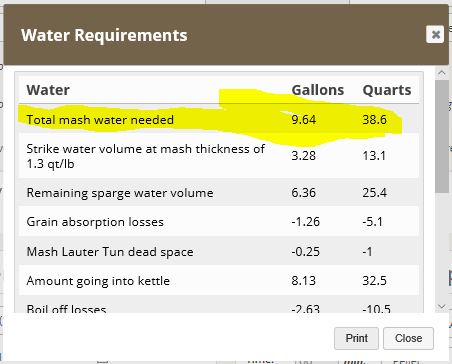The width and height of the screenshot is (452, 364).
Task: Click the Water column header
Action: tap(48, 90)
